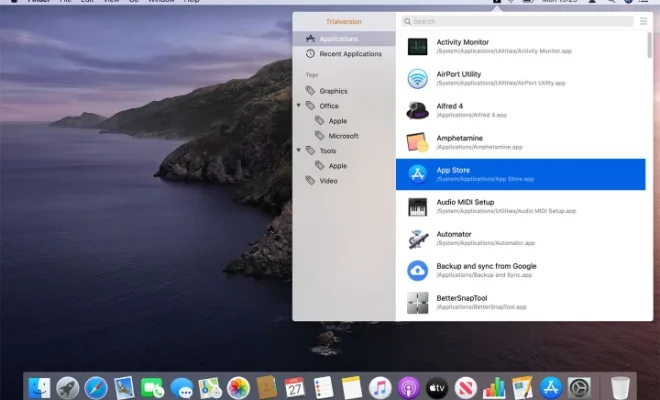Open Mail from the Dock
660x400 pixels.
coord(125,388)
